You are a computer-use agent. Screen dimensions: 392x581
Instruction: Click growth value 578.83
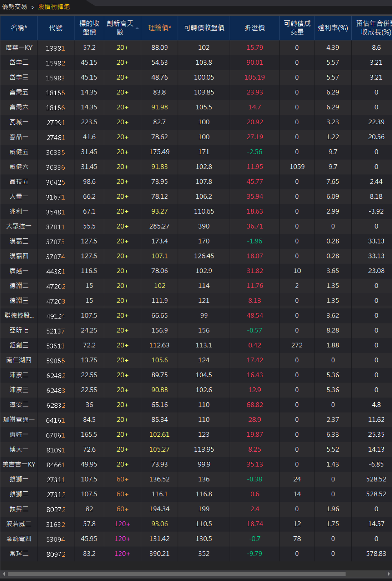click(x=376, y=554)
